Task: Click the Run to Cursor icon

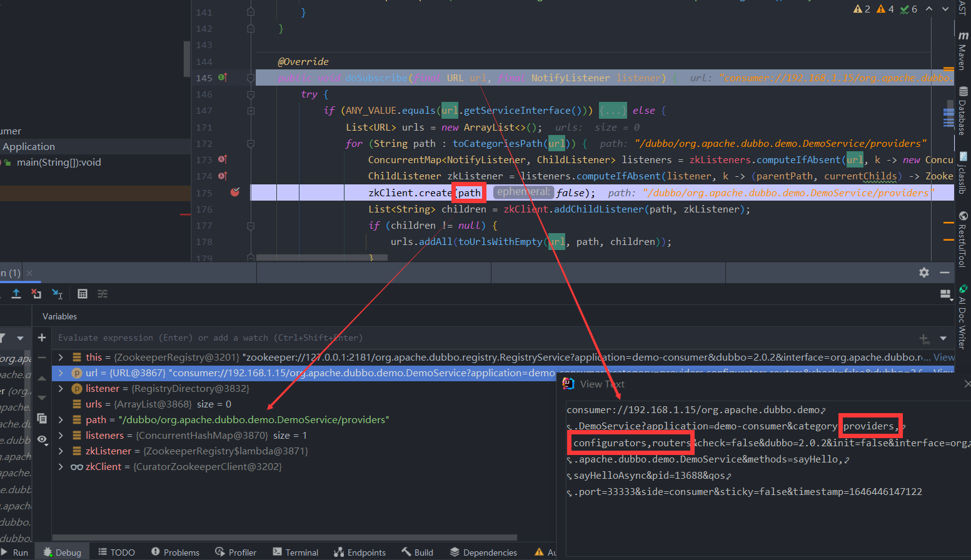Action: point(57,294)
